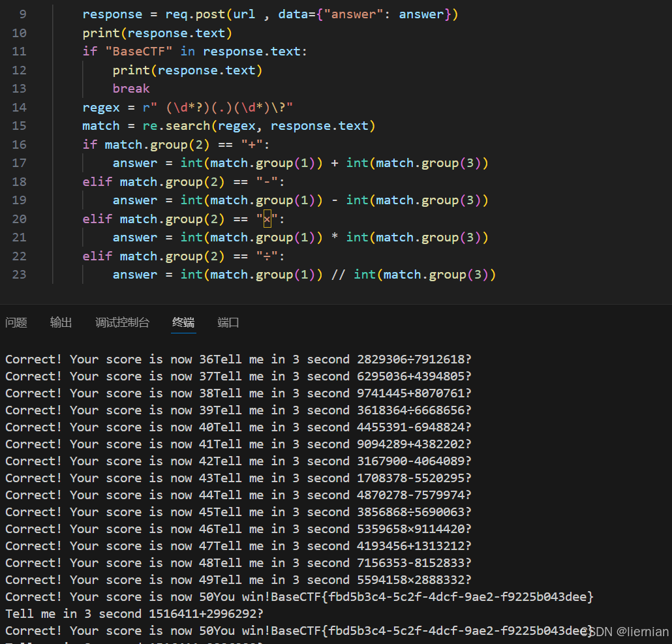The width and height of the screenshot is (672, 644).
Task: Click the ÷ string on line 22
Action: (x=266, y=256)
